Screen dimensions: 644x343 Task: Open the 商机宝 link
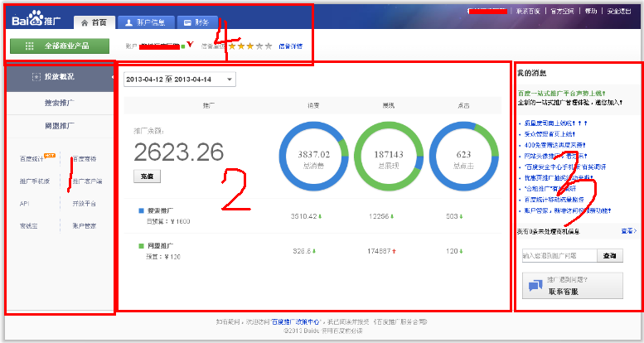[x=29, y=226]
